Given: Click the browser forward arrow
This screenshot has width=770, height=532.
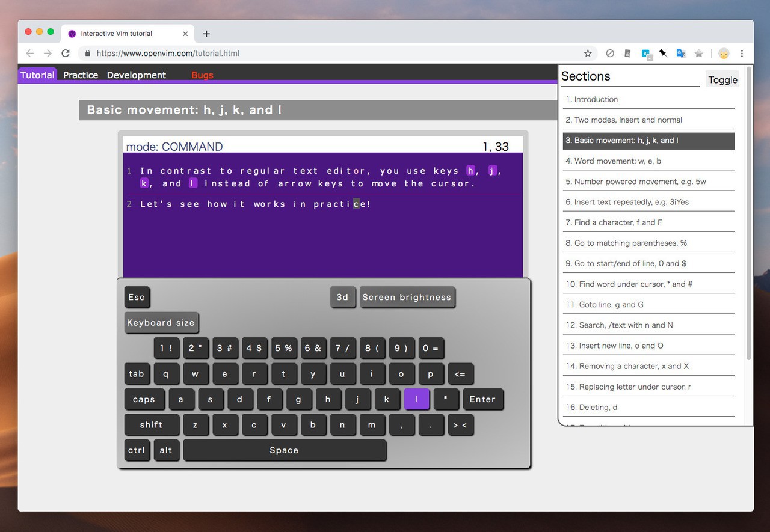Looking at the screenshot, I should pyautogui.click(x=48, y=54).
